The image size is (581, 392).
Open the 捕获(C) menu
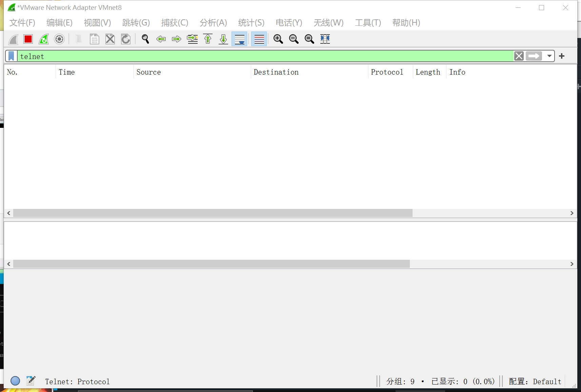point(175,23)
